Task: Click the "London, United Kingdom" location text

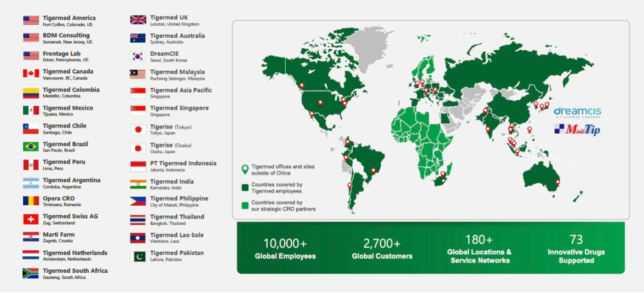Action: pos(175,24)
